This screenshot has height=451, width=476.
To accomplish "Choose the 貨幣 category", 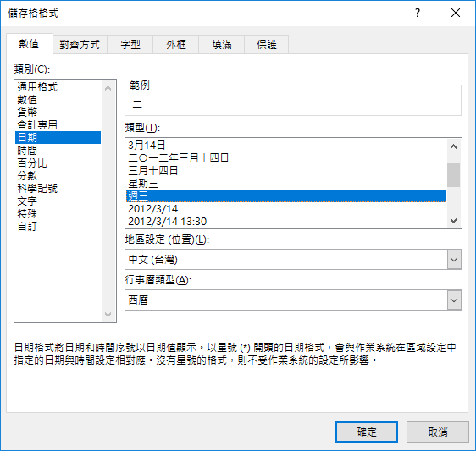I will 58,113.
